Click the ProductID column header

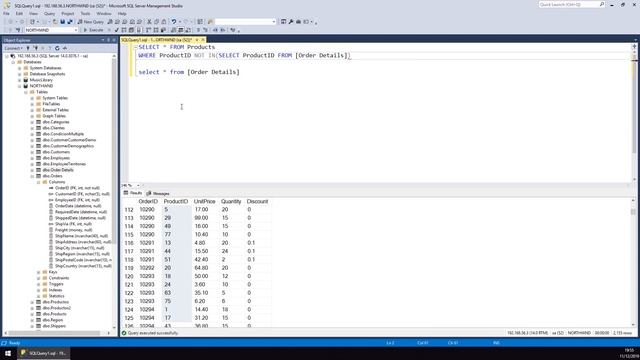click(x=176, y=202)
